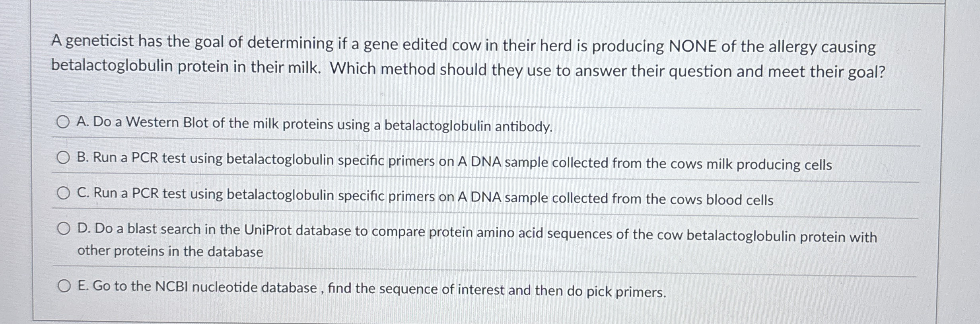The width and height of the screenshot is (980, 324).
Task: Select radio button for option D
Action: coord(64,227)
